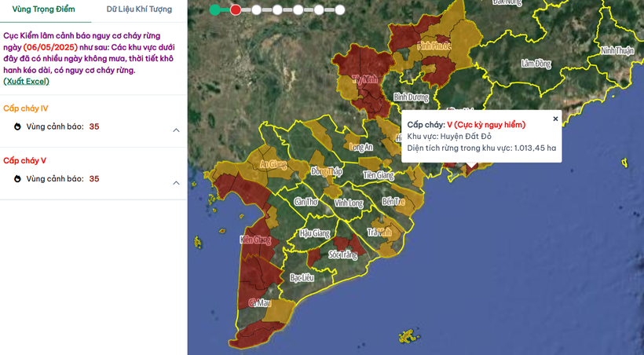Collapse the Cấp cháy IV section chevron
The image size is (644, 355).
click(176, 130)
